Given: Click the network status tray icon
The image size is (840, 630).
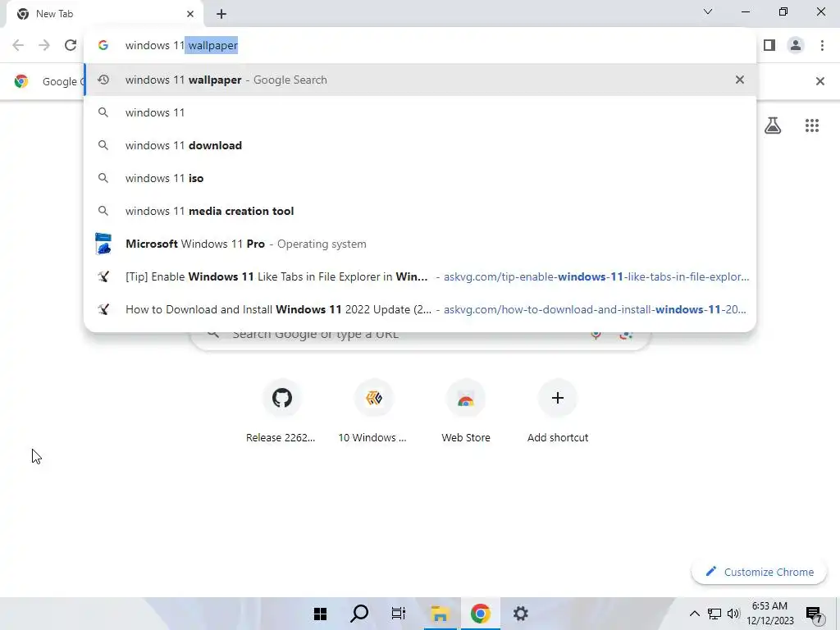Looking at the screenshot, I should [714, 614].
